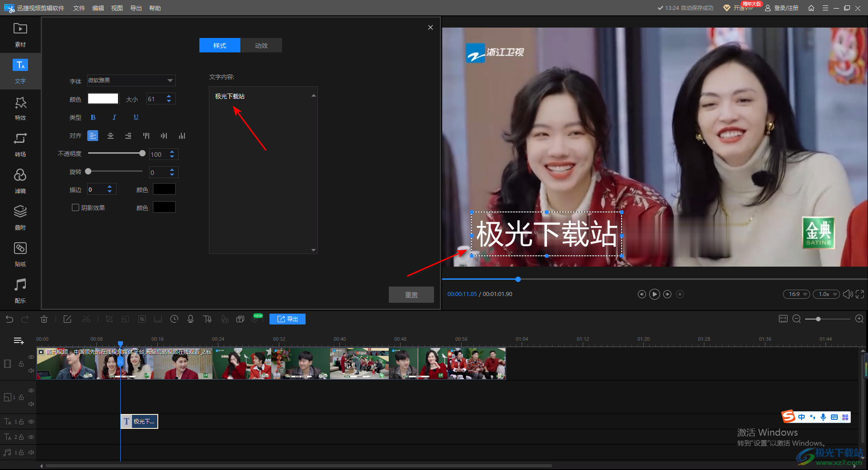Decrease font size with down arrow
868x470 pixels.
click(x=169, y=101)
